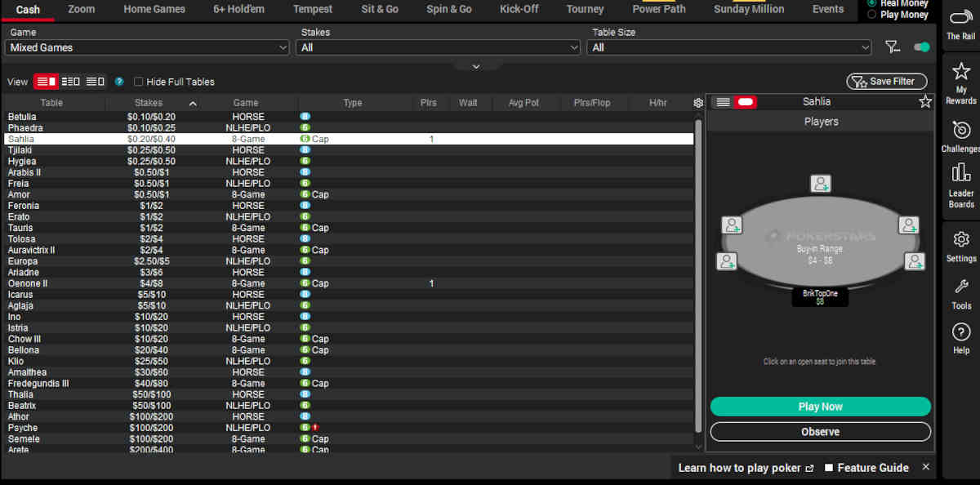Image resolution: width=980 pixels, height=485 pixels.
Task: Switch preview to red table view icon
Action: pos(746,102)
